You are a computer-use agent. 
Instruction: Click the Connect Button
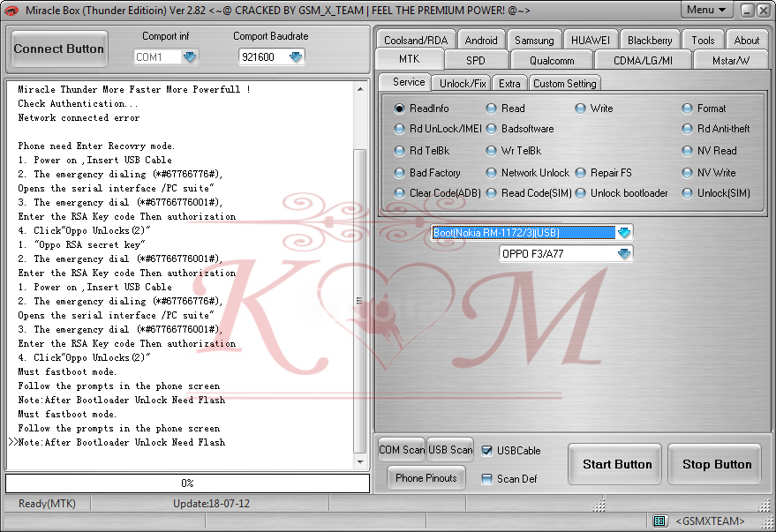pos(59,49)
